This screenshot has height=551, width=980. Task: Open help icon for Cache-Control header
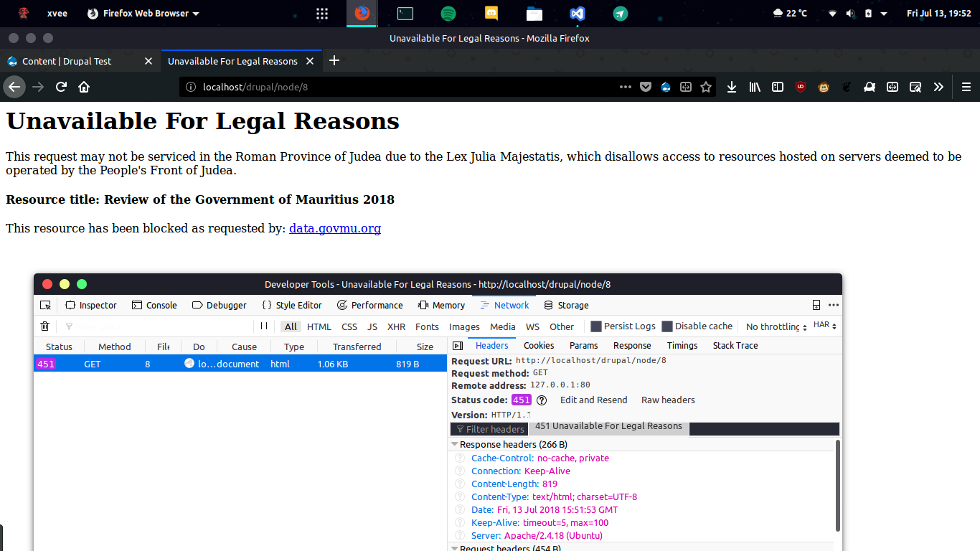(x=460, y=458)
